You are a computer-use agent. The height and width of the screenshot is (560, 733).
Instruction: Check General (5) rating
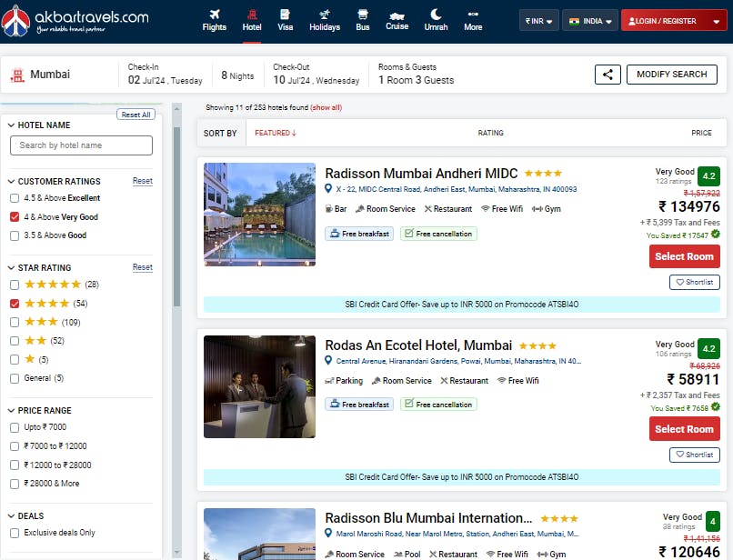pos(15,378)
